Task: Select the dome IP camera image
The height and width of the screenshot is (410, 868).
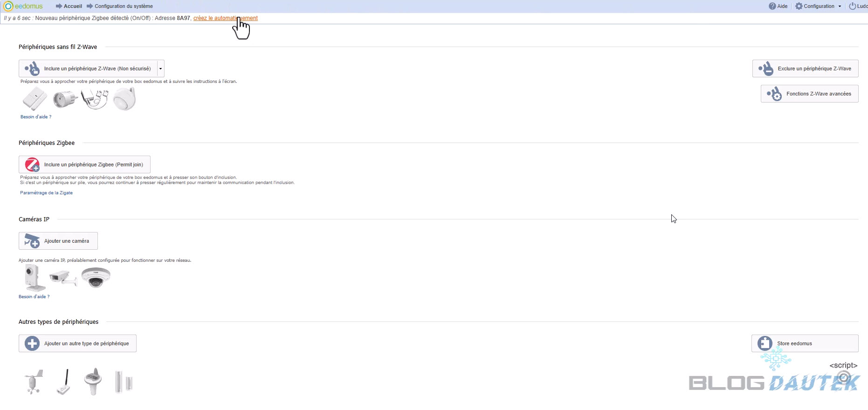Action: click(x=96, y=277)
